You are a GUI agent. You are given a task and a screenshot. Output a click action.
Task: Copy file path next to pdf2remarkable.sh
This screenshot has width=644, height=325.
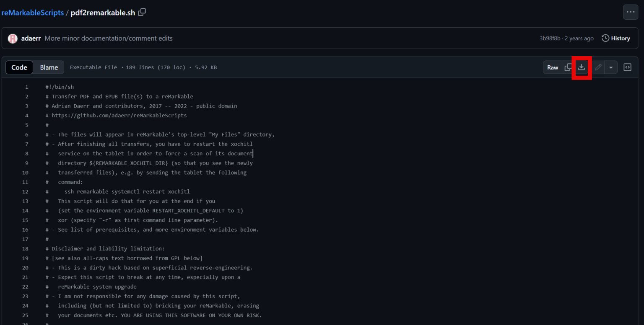coord(142,12)
